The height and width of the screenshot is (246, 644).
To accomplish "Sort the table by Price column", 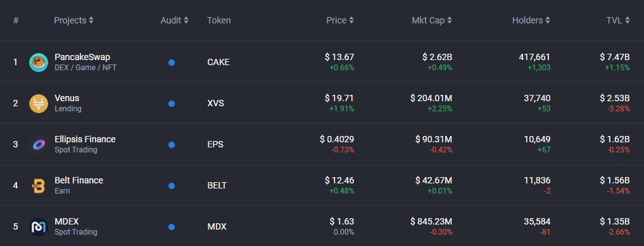I will [340, 20].
